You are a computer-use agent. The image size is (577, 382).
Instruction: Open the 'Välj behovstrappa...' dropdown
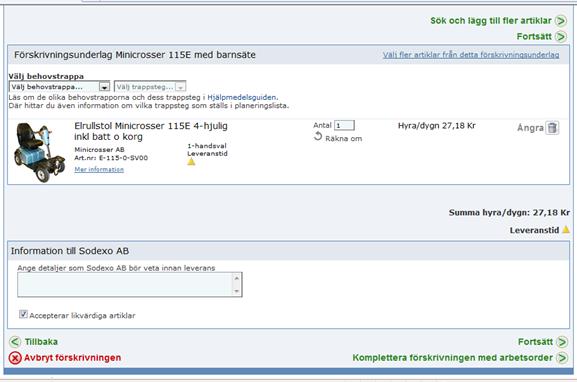59,87
